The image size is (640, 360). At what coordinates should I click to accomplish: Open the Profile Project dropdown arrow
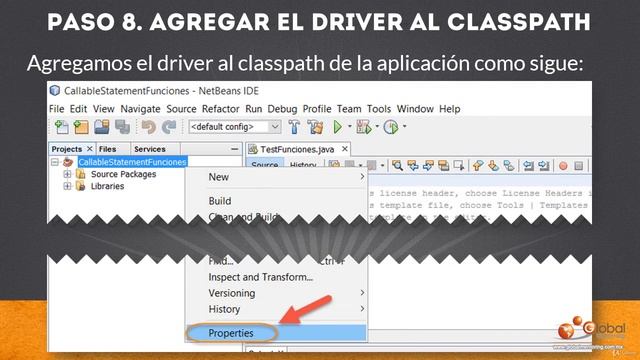pyautogui.click(x=404, y=127)
